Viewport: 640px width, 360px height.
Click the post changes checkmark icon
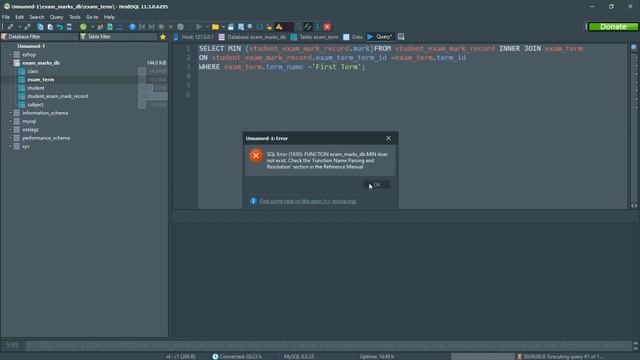click(x=180, y=27)
